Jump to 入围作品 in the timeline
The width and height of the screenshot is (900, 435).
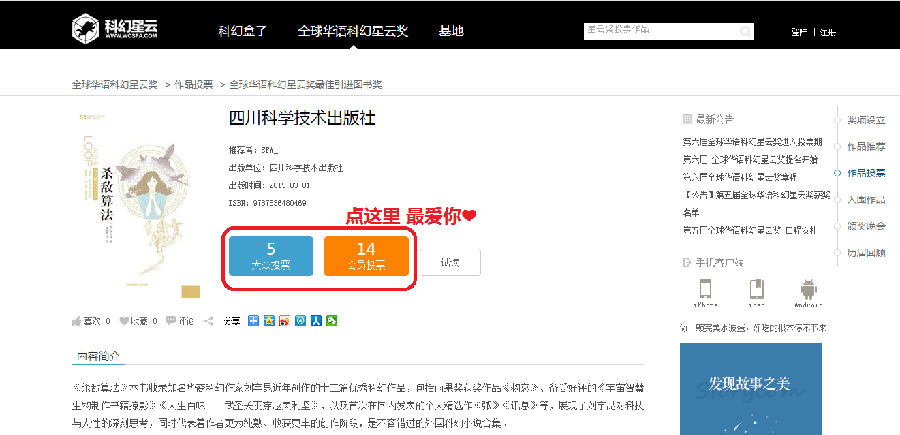866,199
